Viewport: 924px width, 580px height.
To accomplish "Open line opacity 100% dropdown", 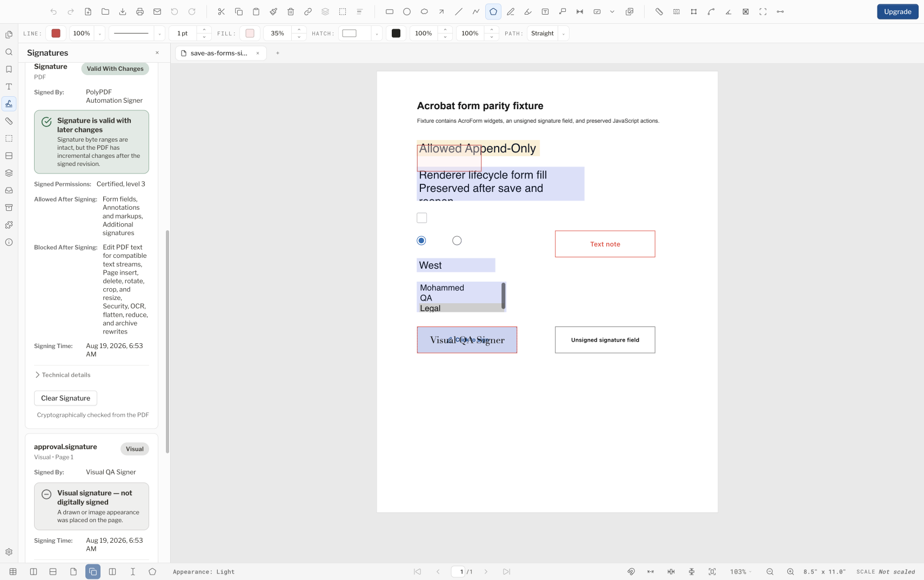I will tap(99, 34).
